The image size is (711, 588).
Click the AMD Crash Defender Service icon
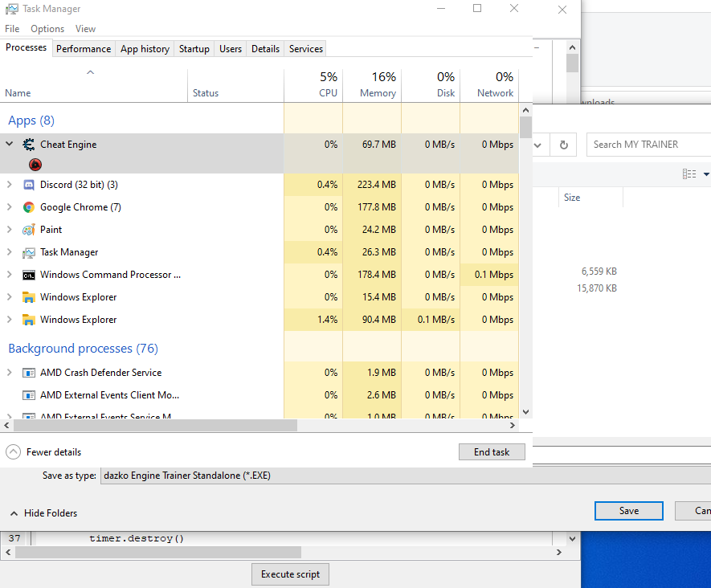click(x=29, y=373)
